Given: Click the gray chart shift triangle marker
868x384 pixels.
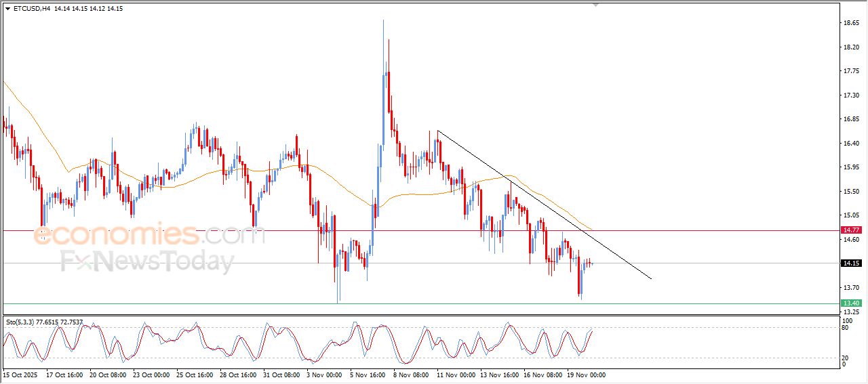Looking at the screenshot, I should click(x=596, y=5).
